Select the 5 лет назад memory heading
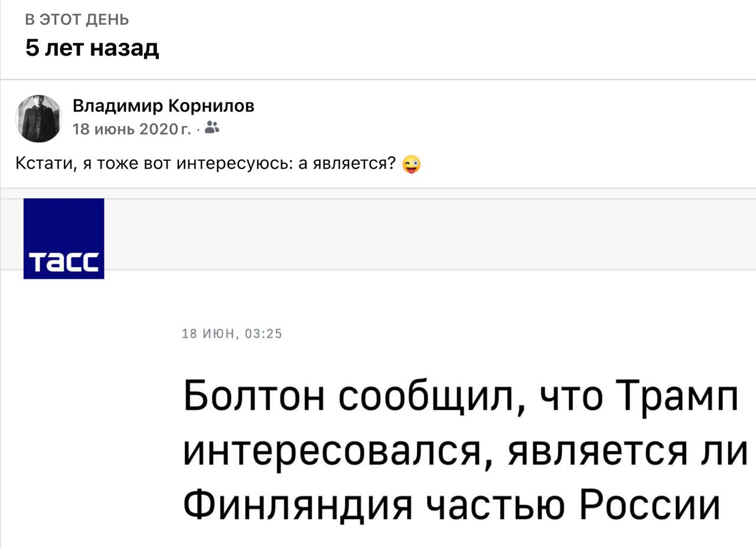This screenshot has width=756, height=548. 92,48
